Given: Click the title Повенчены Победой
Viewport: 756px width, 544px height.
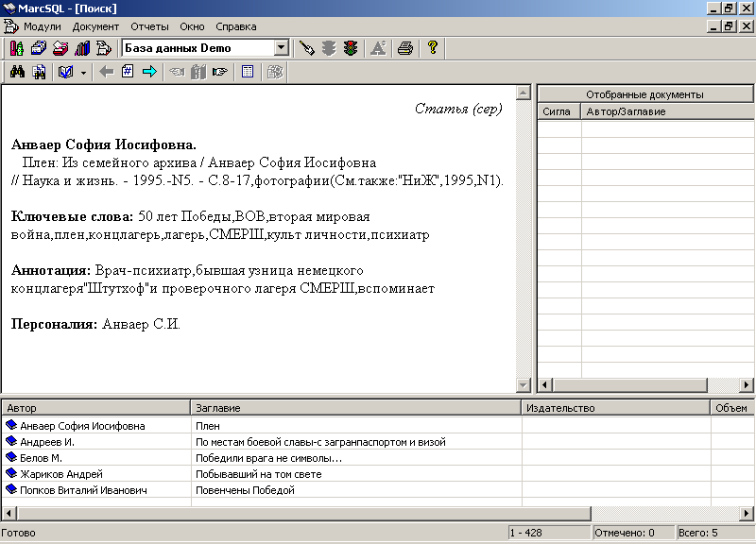Looking at the screenshot, I should point(245,490).
